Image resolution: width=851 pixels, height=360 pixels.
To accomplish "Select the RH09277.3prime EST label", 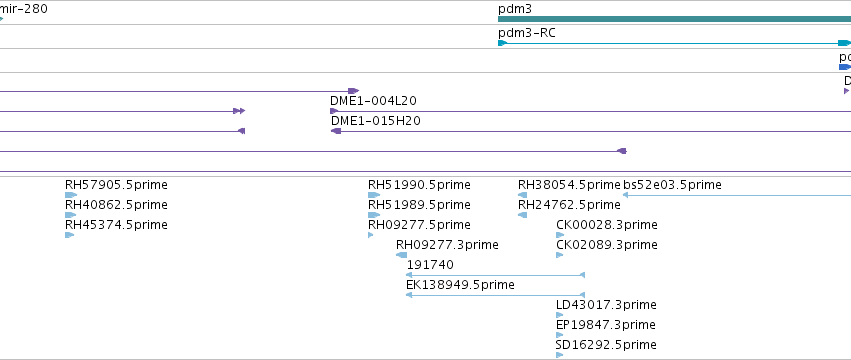I will [447, 245].
